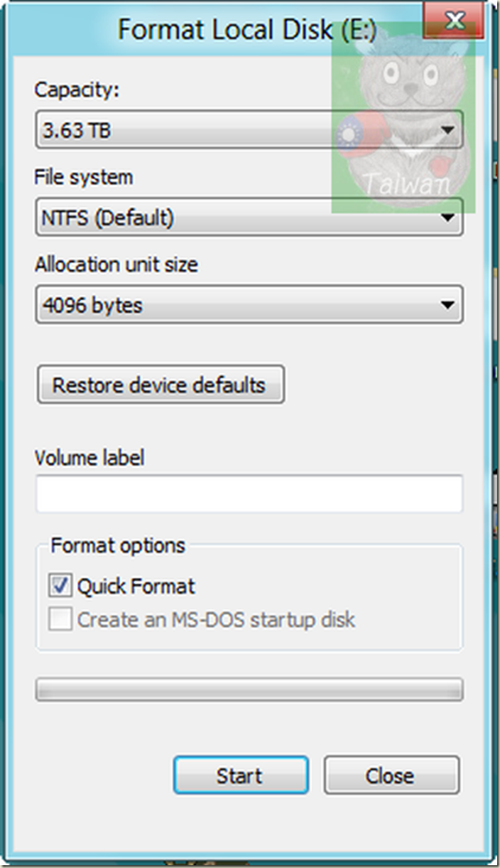
Task: Click Restore device defaults
Action: 161,385
